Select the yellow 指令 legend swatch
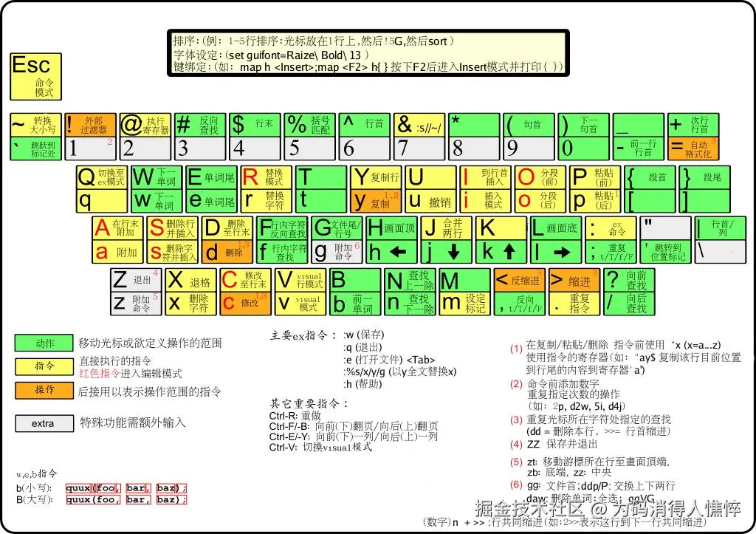This screenshot has height=534, width=756. coord(44,366)
